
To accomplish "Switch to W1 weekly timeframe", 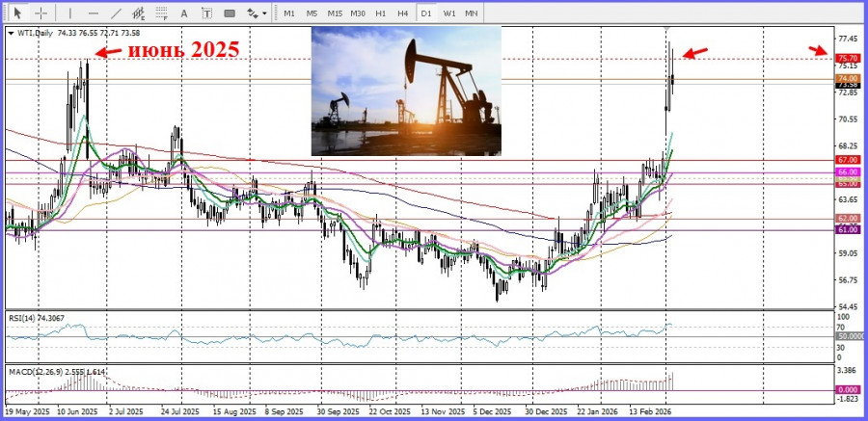I will tap(448, 13).
